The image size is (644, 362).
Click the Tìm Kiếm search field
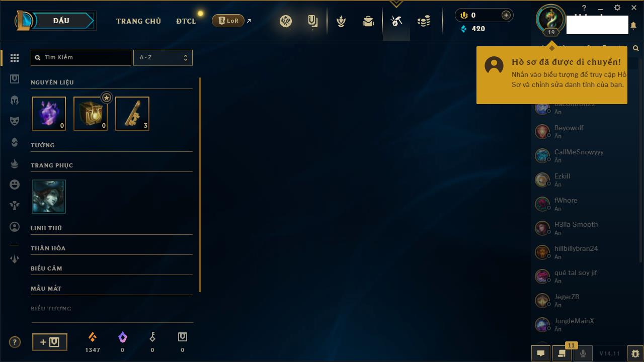click(81, 58)
